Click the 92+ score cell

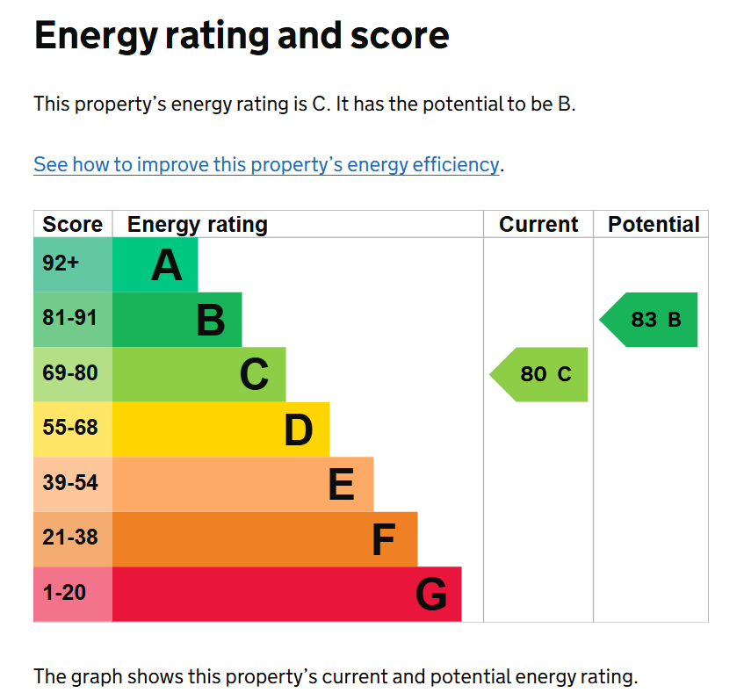[73, 264]
